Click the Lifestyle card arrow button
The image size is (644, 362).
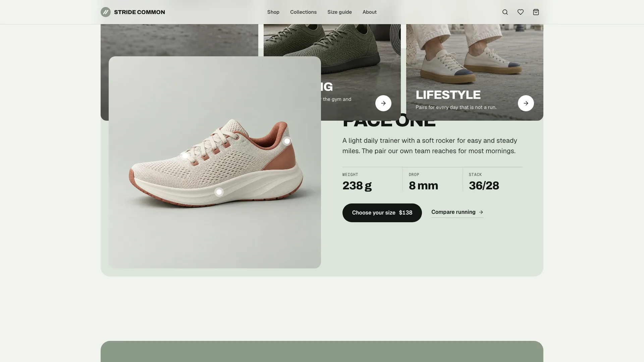click(x=526, y=103)
